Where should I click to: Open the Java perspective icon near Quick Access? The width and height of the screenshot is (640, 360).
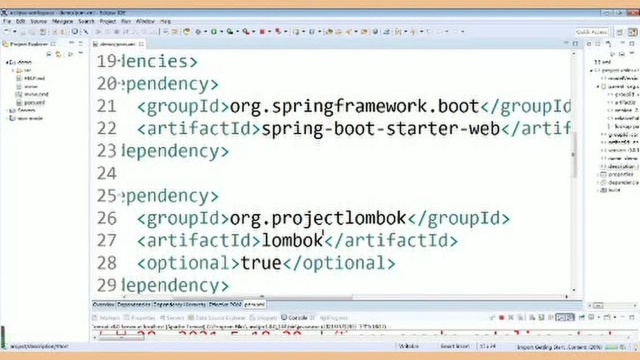pos(632,32)
